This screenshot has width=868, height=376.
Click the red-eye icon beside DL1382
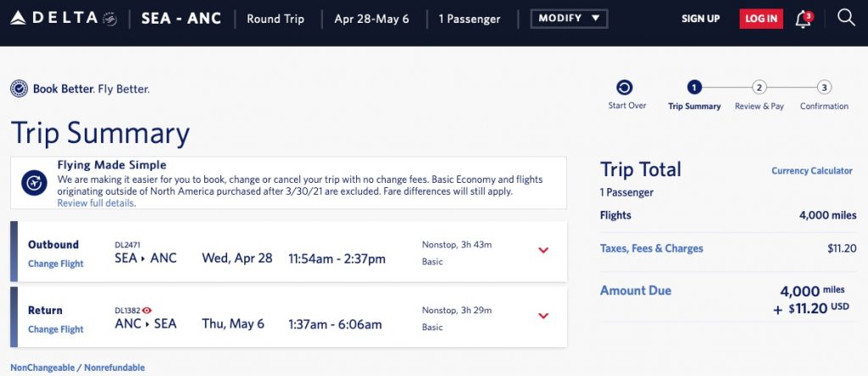(147, 310)
